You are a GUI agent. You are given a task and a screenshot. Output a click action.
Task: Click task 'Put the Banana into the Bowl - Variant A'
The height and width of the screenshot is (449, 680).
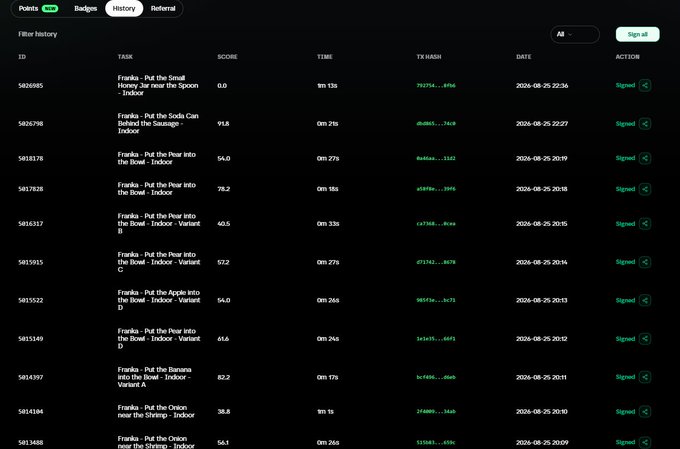click(x=154, y=377)
